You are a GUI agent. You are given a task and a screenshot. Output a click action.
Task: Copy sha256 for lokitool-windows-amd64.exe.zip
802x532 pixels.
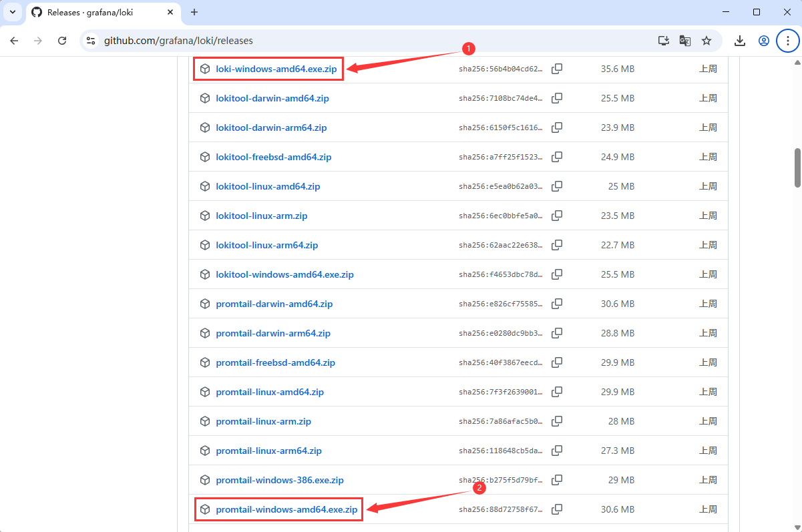tap(557, 274)
